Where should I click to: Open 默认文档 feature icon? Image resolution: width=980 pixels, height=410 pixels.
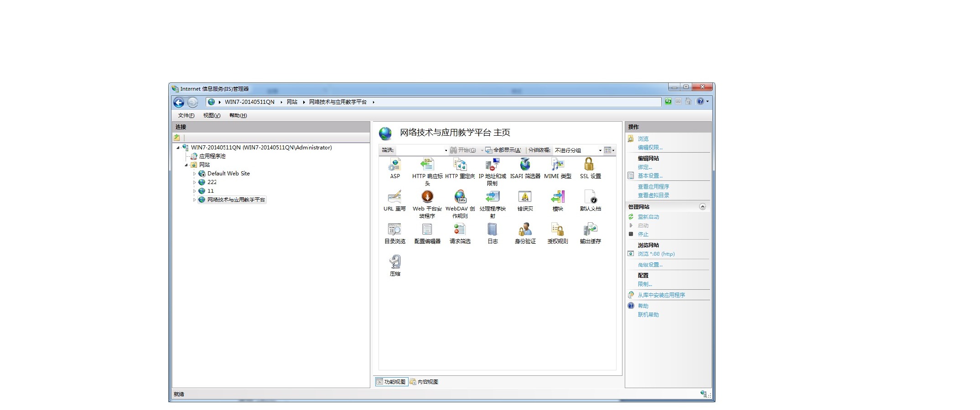[x=590, y=201]
